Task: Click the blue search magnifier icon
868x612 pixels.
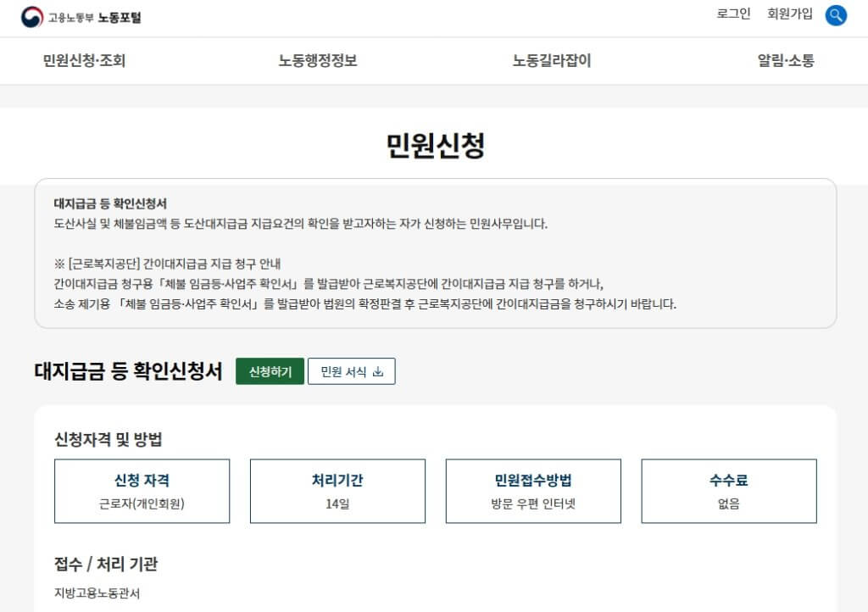Action: (836, 15)
